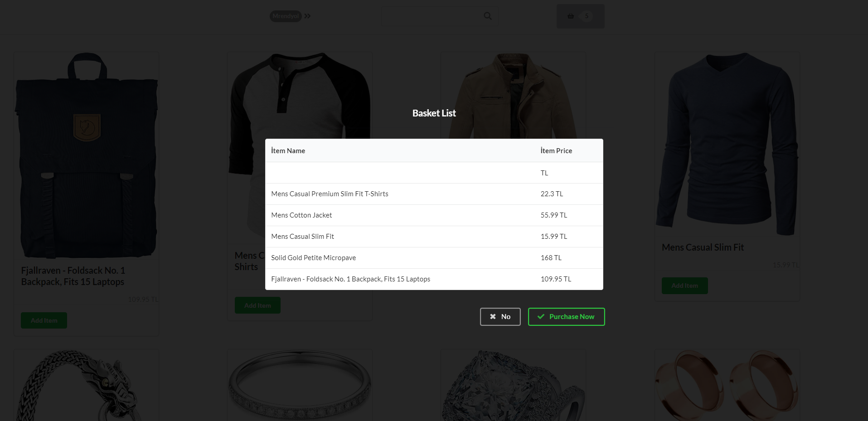This screenshot has height=421, width=868.
Task: Click the İtem Name column header
Action: 287,150
